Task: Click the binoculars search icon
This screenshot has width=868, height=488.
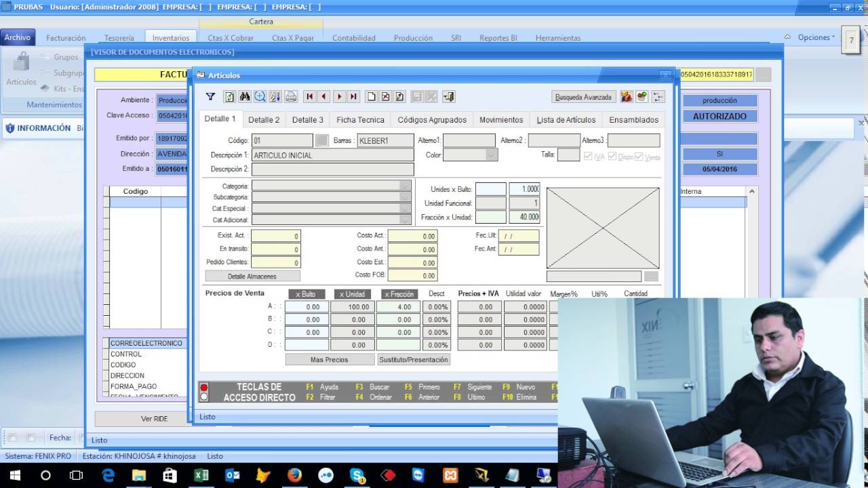Action: (245, 97)
